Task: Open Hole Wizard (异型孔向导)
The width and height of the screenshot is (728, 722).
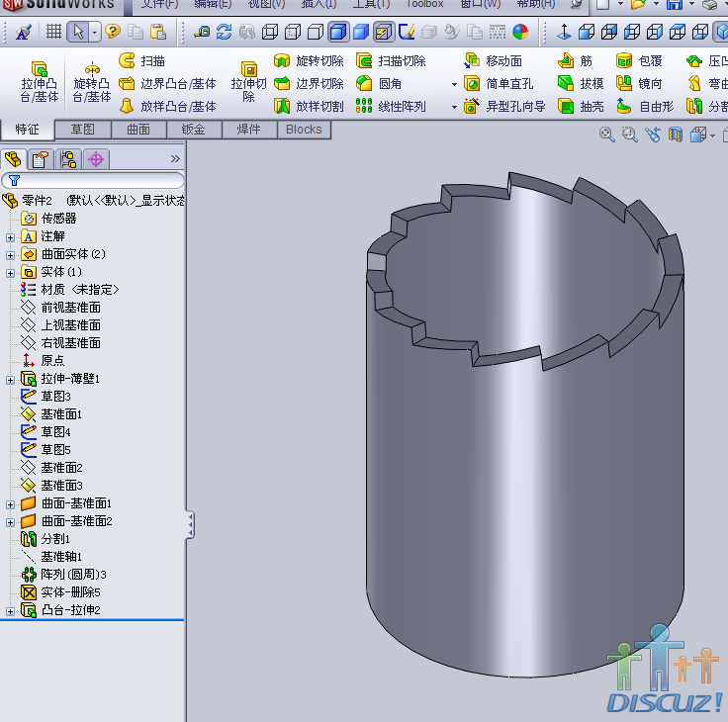Action: tap(504, 106)
